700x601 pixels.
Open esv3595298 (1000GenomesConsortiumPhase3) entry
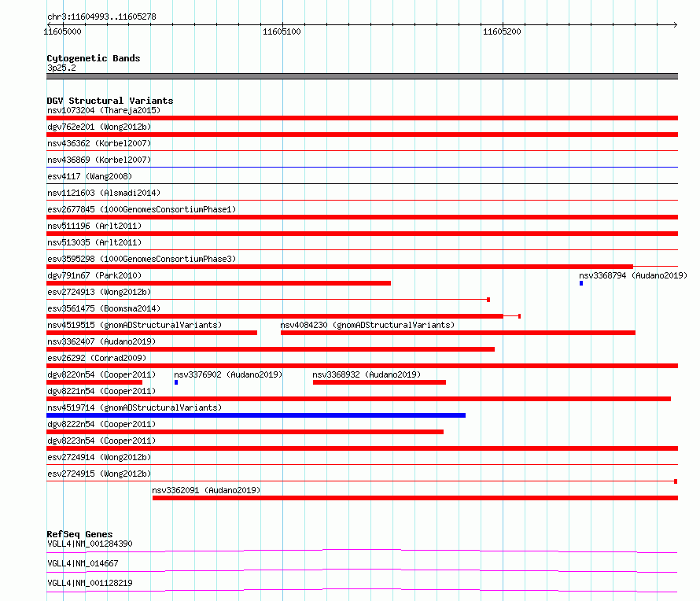[x=142, y=259]
